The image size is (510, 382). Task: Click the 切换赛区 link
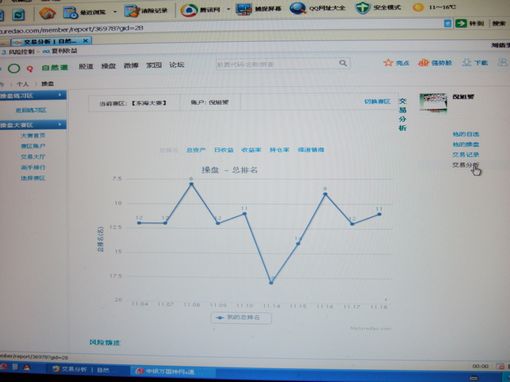click(377, 101)
